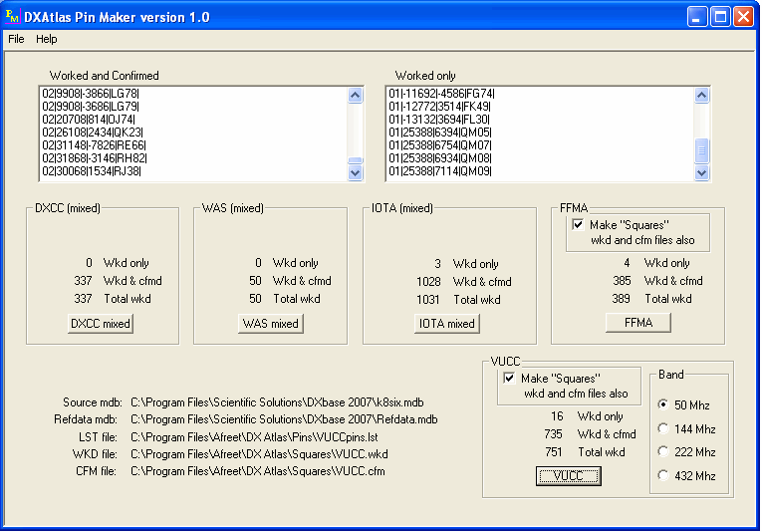
Task: Click down arrow of Worked only list scrollbar
Action: point(702,171)
